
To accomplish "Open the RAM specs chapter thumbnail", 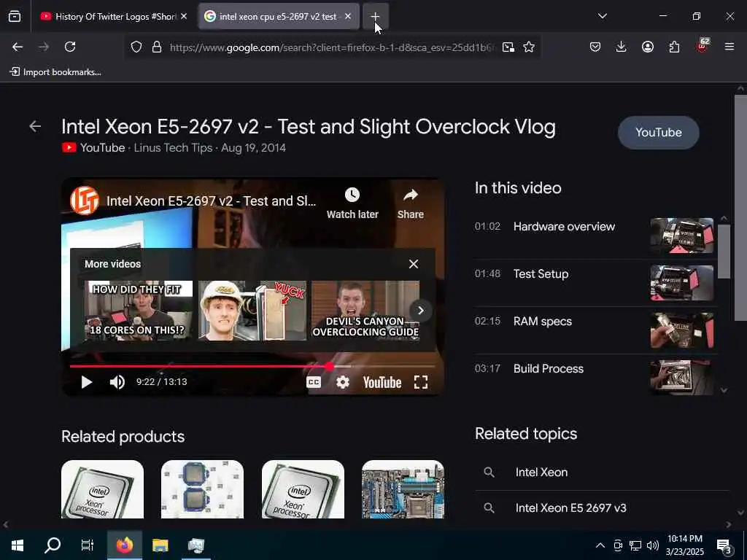I will coord(682,330).
